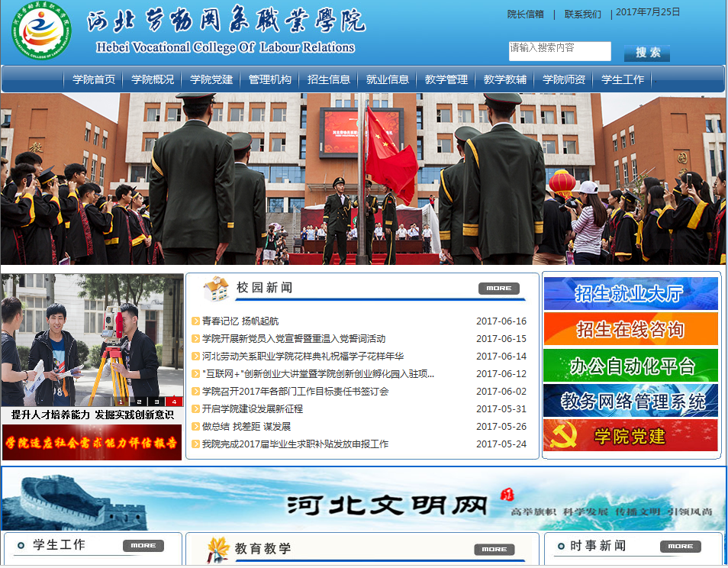Image resolution: width=728 pixels, height=568 pixels.
Task: Click the college logo emblem
Action: click(42, 34)
